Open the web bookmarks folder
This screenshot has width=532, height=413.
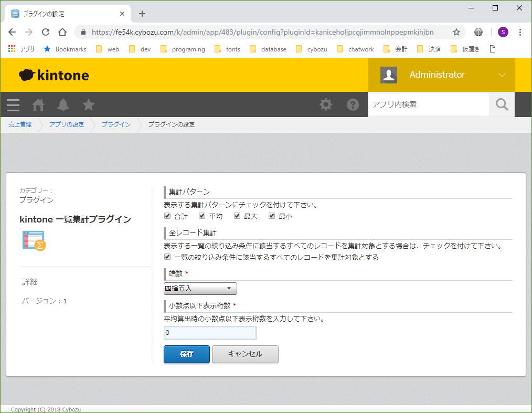[x=108, y=49]
